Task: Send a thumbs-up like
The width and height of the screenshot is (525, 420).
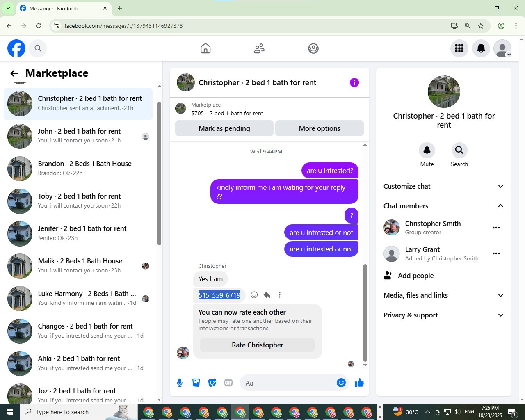Action: click(x=359, y=383)
